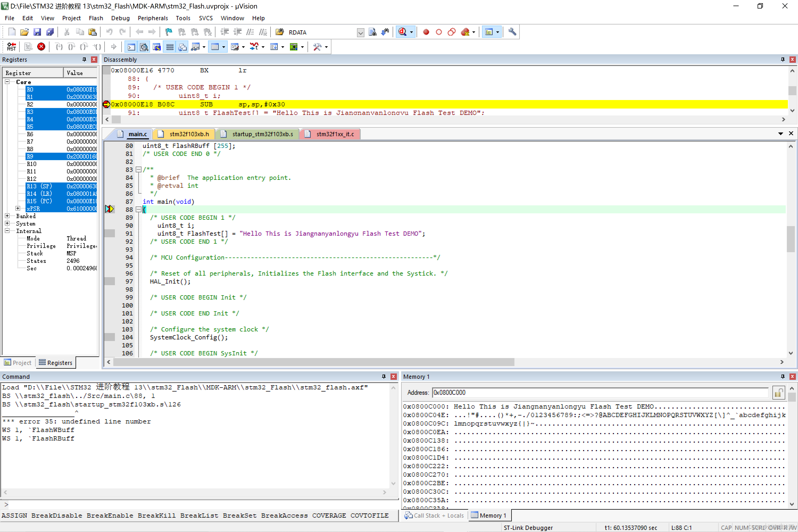
Task: Click the code editor horizontal scrollbar
Action: [314, 362]
